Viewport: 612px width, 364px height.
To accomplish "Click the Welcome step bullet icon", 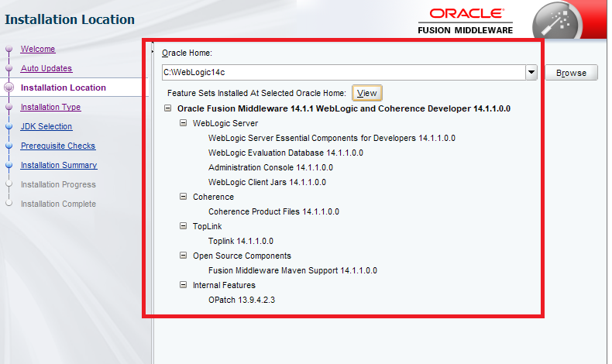I will click(9, 49).
